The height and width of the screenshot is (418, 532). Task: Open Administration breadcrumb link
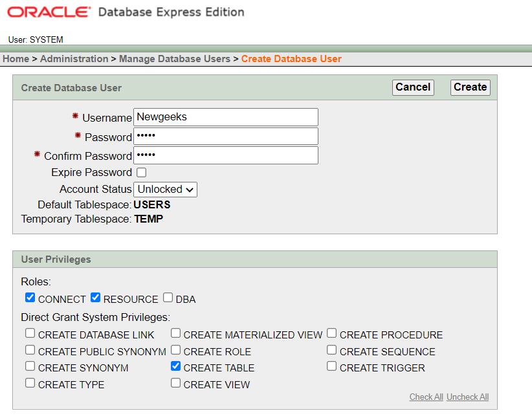click(x=74, y=59)
